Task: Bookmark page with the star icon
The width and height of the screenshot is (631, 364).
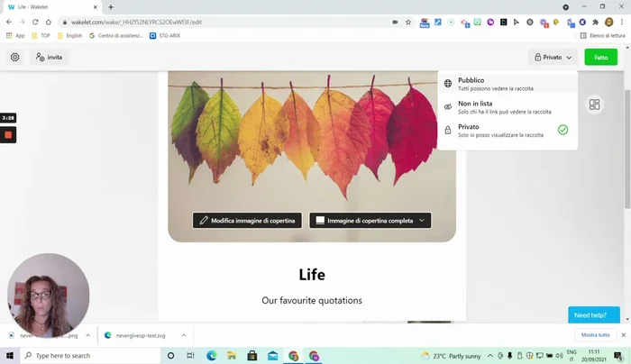Action: [408, 21]
